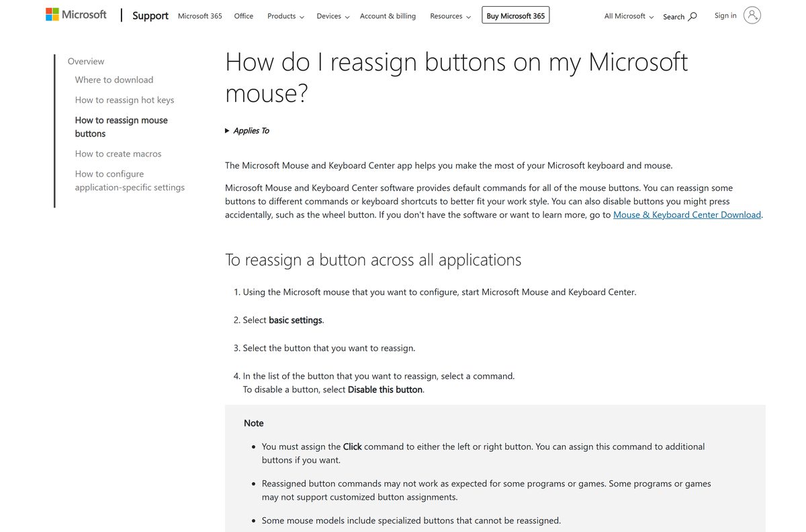Click the Search magnifier icon
806x532 pixels.
click(692, 16)
